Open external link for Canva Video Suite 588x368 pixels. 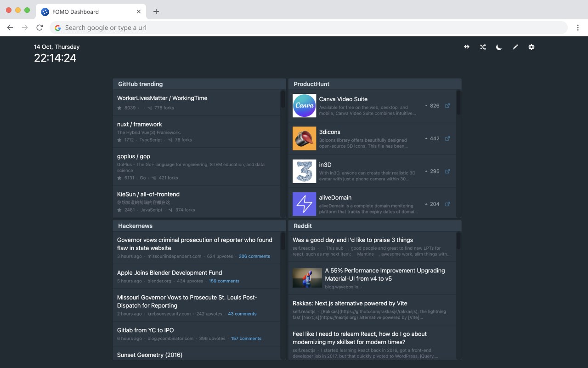point(447,106)
